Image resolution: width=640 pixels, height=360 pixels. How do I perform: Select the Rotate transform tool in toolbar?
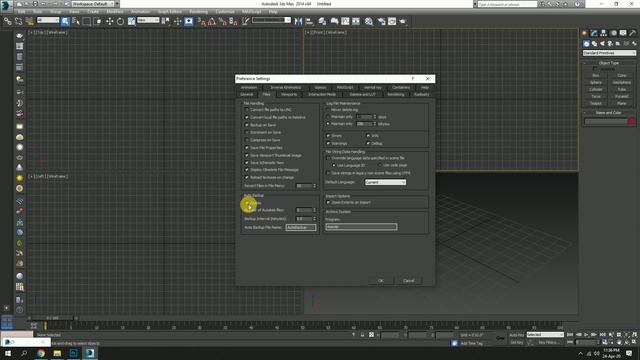tap(120, 21)
